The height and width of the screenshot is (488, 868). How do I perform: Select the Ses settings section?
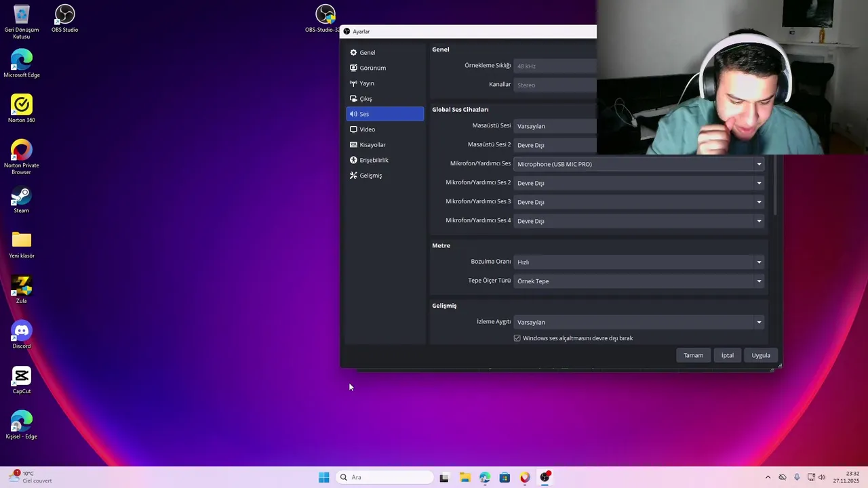[x=384, y=114]
